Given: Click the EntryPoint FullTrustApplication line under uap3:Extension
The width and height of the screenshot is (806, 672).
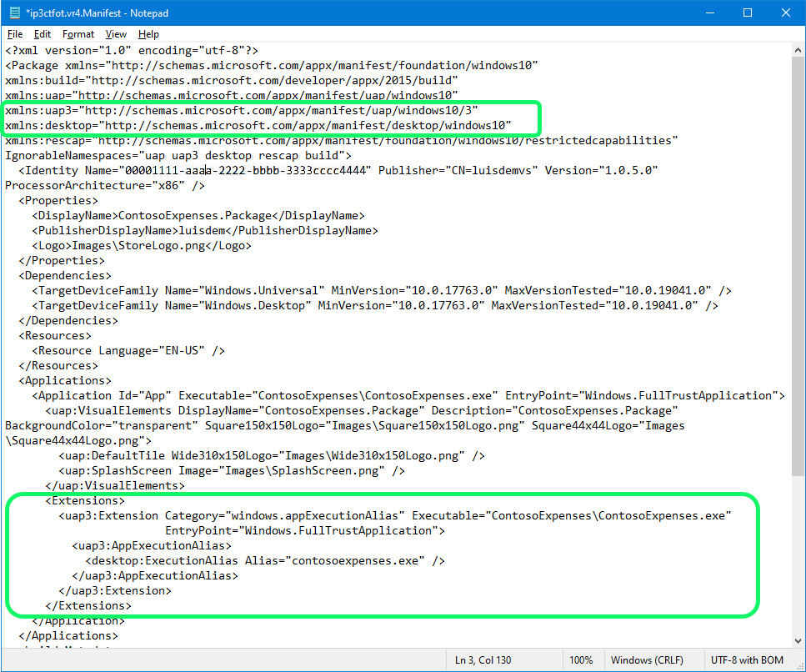Looking at the screenshot, I should pos(305,530).
